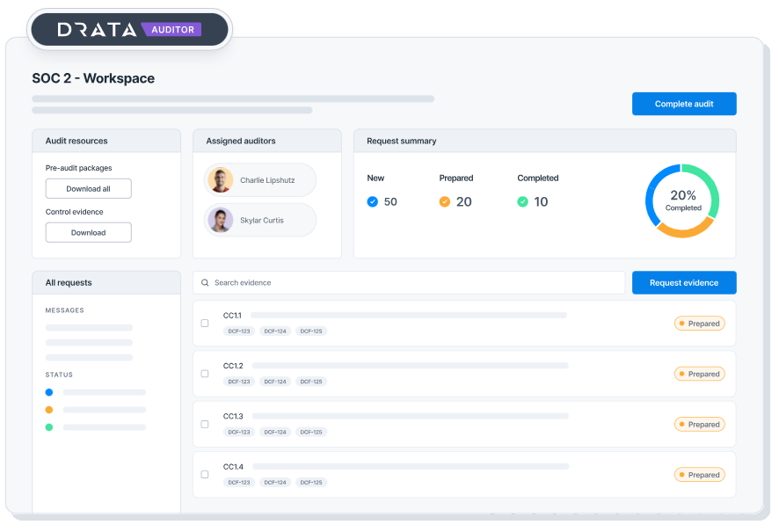The width and height of the screenshot is (779, 532).
Task: Click the Drata Auditor logo
Action: click(x=129, y=30)
